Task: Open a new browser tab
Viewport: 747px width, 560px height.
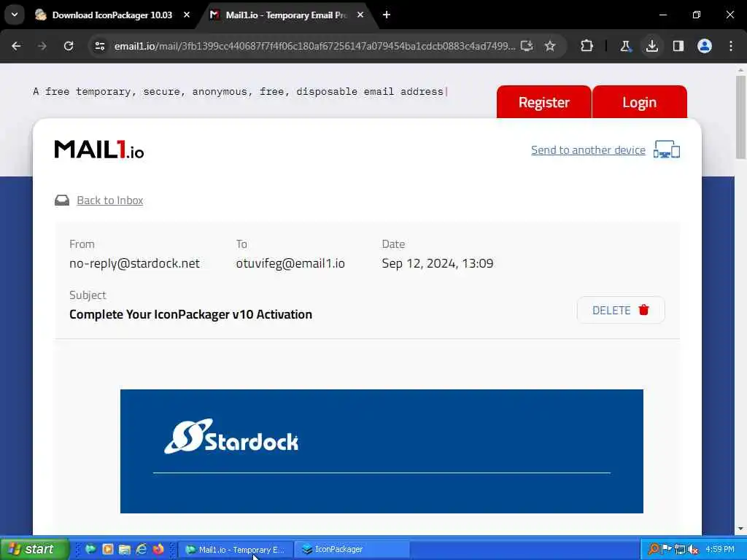Action: click(387, 15)
